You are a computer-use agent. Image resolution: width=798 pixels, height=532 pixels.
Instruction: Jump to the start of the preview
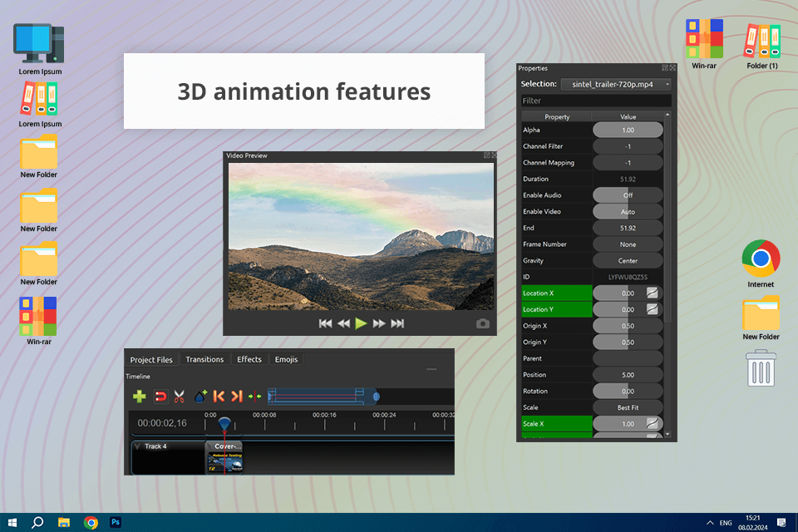pyautogui.click(x=325, y=323)
